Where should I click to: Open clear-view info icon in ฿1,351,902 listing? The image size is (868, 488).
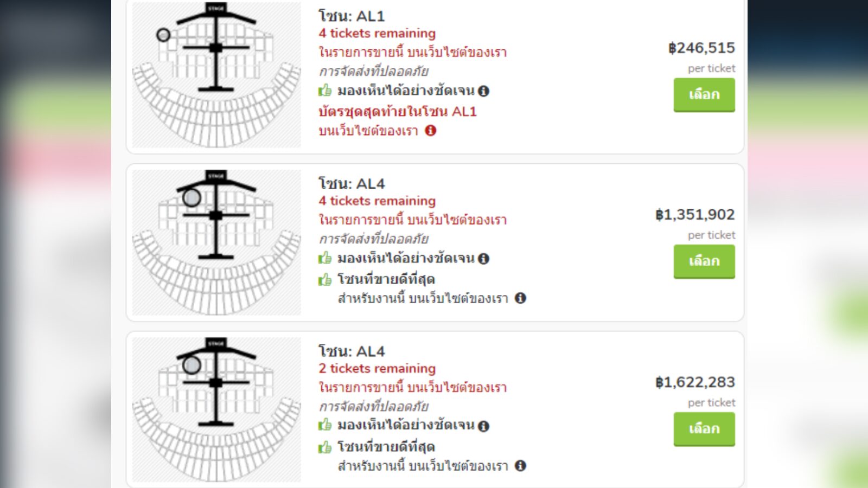coord(484,259)
